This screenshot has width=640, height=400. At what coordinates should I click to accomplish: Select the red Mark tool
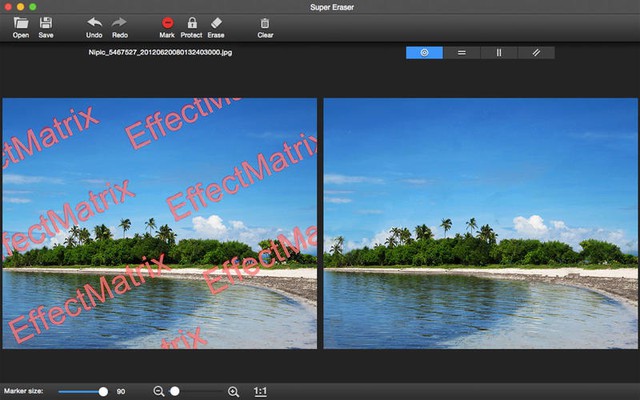(x=167, y=23)
